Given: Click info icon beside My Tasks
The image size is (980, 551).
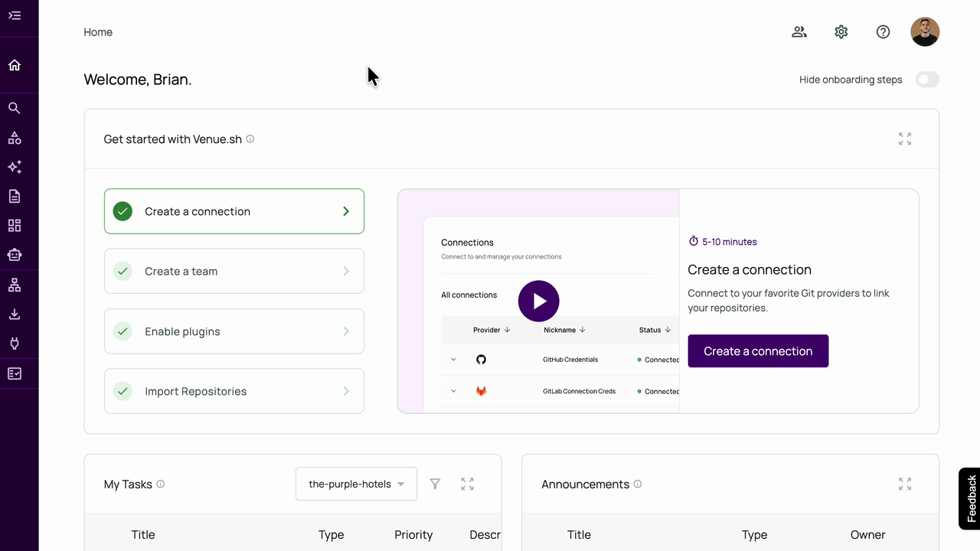Looking at the screenshot, I should (x=161, y=484).
